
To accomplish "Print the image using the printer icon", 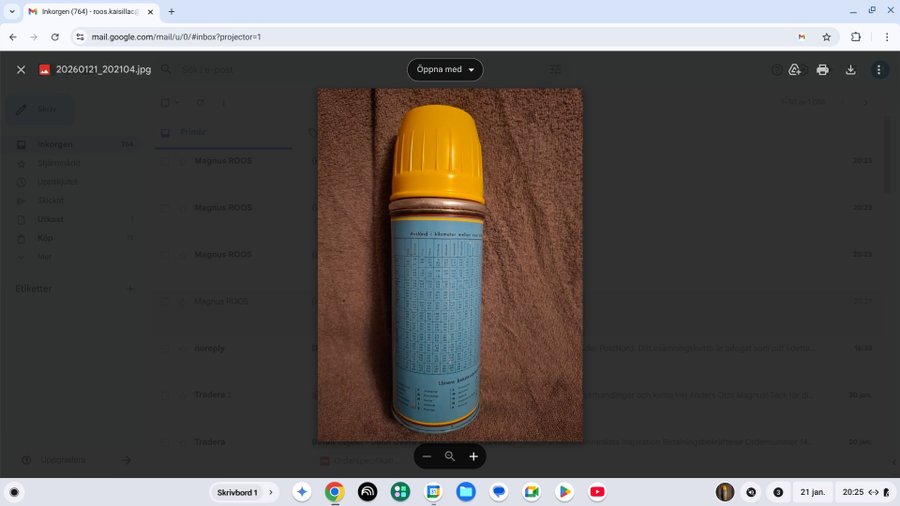I will [x=822, y=70].
